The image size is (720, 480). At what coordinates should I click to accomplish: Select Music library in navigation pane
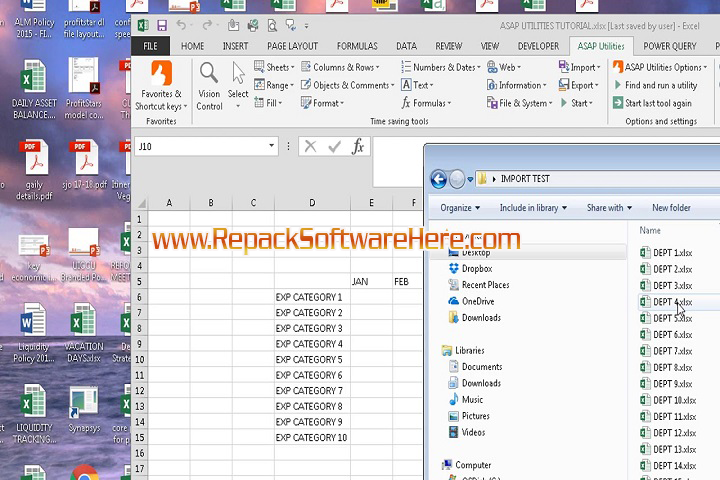point(466,400)
